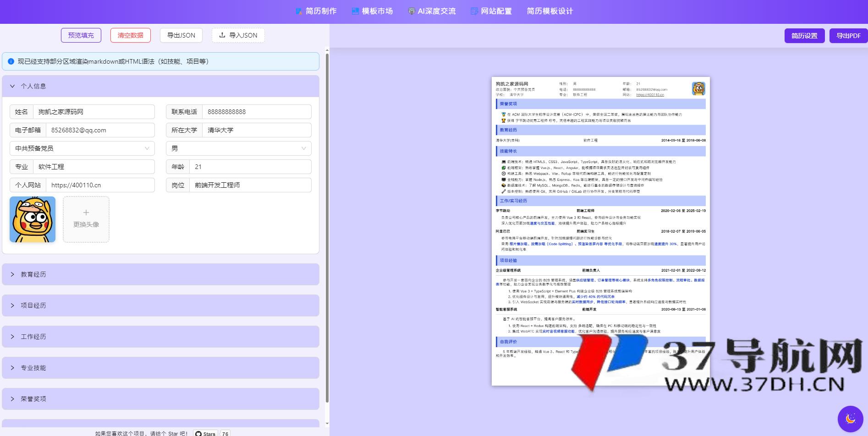Click the AI深度交流 robot icon
This screenshot has width=868, height=436.
click(x=412, y=11)
